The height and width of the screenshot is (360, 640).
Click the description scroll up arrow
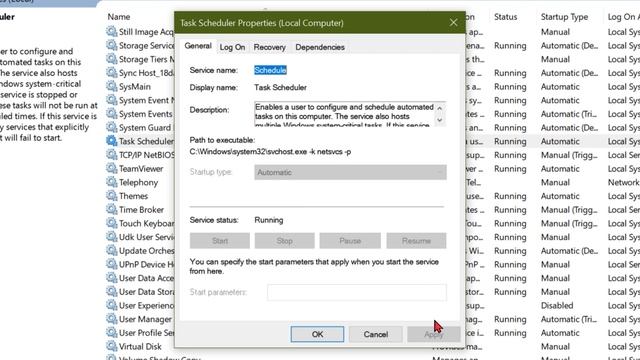coord(440,108)
